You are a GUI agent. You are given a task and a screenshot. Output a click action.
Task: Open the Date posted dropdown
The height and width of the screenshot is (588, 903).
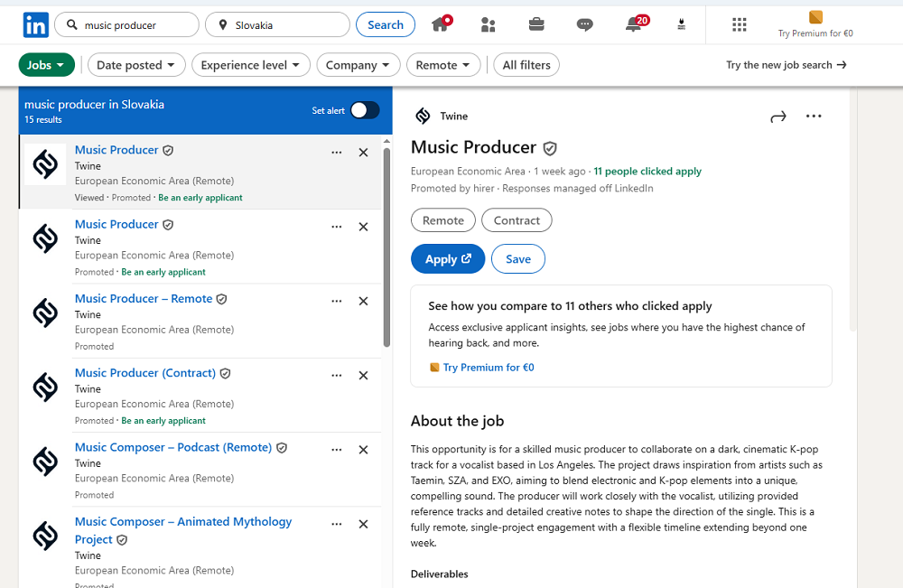pyautogui.click(x=136, y=65)
